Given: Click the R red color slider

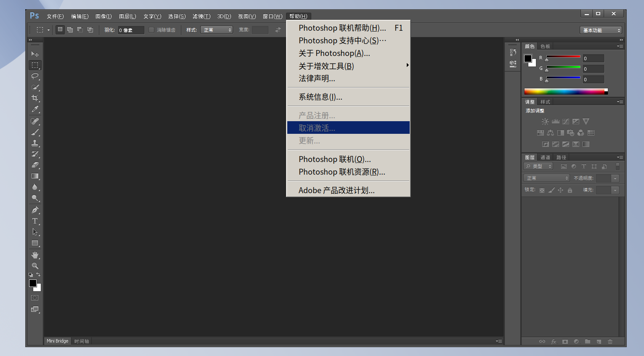Looking at the screenshot, I should click(563, 57).
